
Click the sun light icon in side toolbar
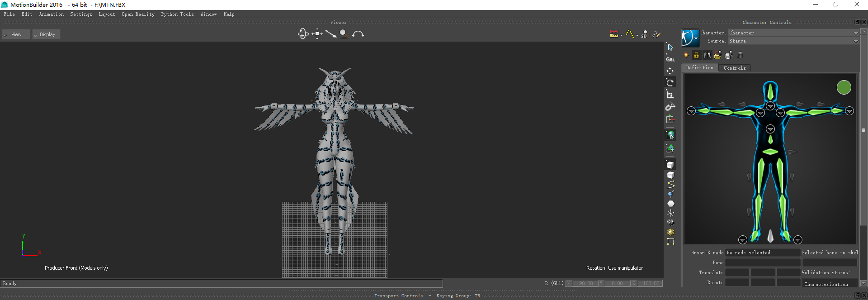click(670, 232)
